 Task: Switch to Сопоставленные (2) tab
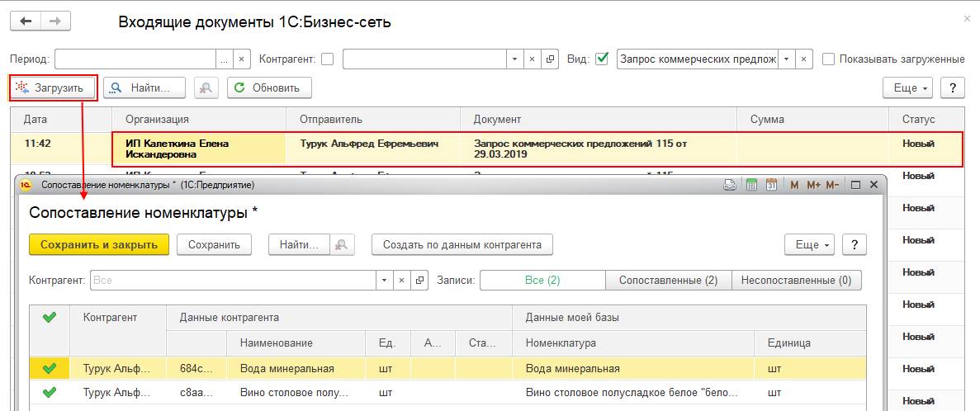point(668,281)
